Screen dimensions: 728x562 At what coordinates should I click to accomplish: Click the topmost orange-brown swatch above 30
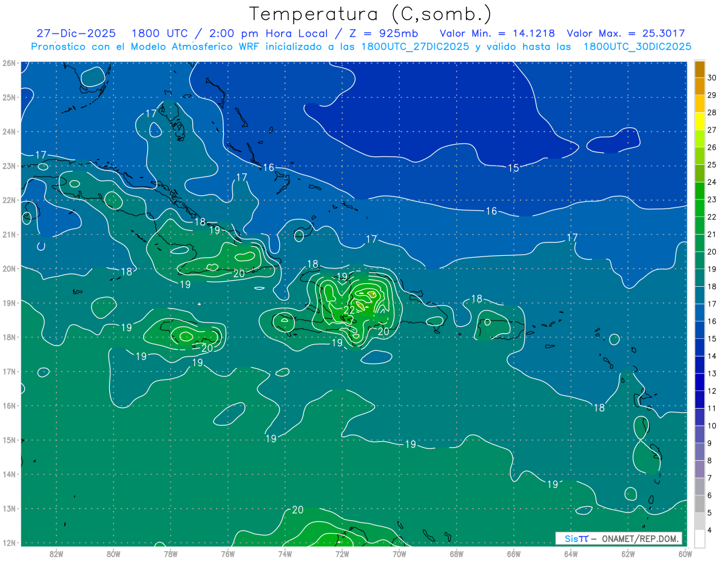click(x=699, y=69)
